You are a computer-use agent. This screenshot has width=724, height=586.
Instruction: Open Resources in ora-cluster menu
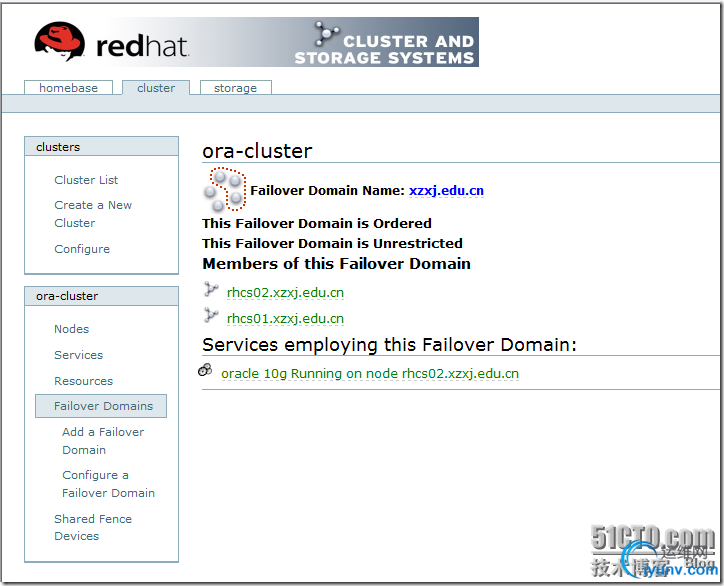coord(84,381)
